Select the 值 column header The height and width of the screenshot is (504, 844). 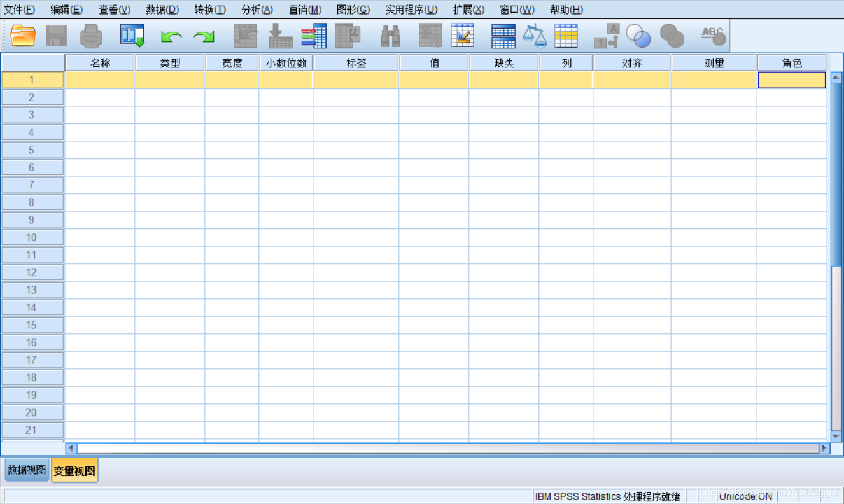(x=434, y=63)
